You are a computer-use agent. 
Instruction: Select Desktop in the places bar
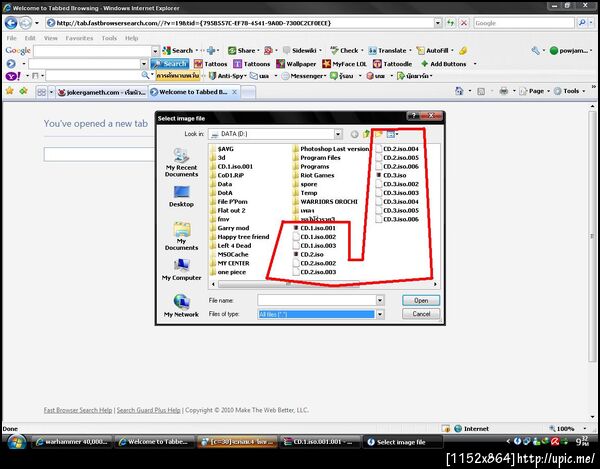pos(181,196)
